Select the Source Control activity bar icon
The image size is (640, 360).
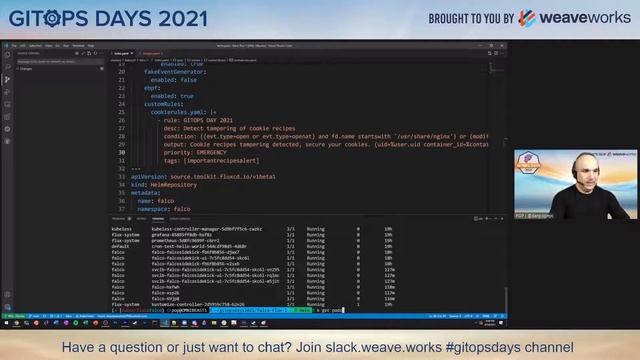[7, 79]
